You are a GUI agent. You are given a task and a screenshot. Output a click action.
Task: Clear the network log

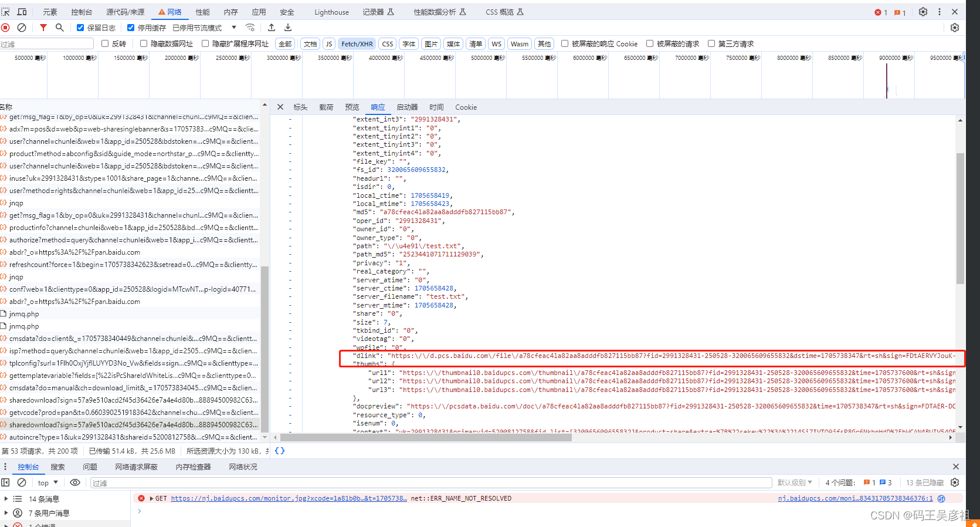(x=22, y=28)
